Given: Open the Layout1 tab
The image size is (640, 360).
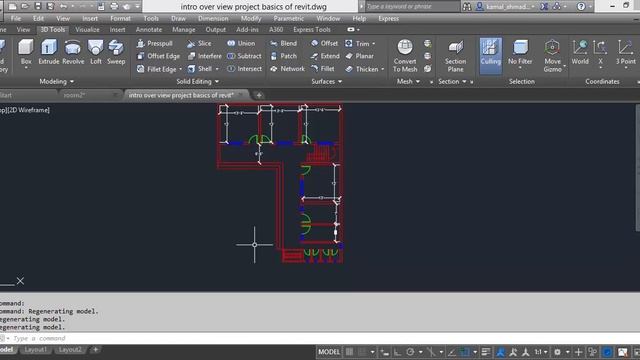Looking at the screenshot, I should [36, 350].
